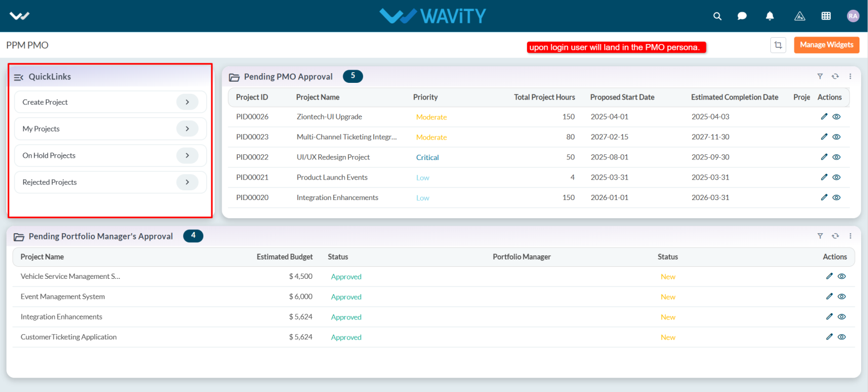Click the arrow beside Create Project
The image size is (868, 392).
(x=187, y=102)
